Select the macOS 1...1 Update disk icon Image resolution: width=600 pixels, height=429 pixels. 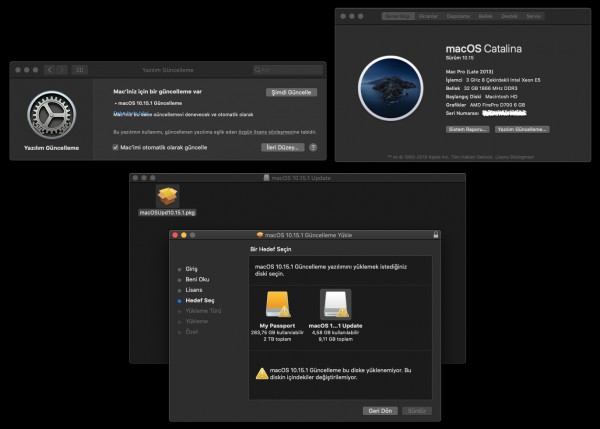pos(336,305)
